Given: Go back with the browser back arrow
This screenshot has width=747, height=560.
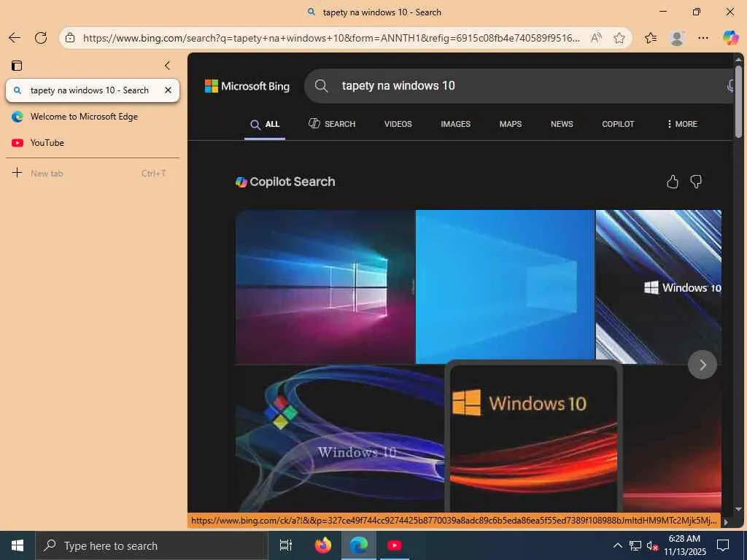Looking at the screenshot, I should pyautogui.click(x=15, y=38).
